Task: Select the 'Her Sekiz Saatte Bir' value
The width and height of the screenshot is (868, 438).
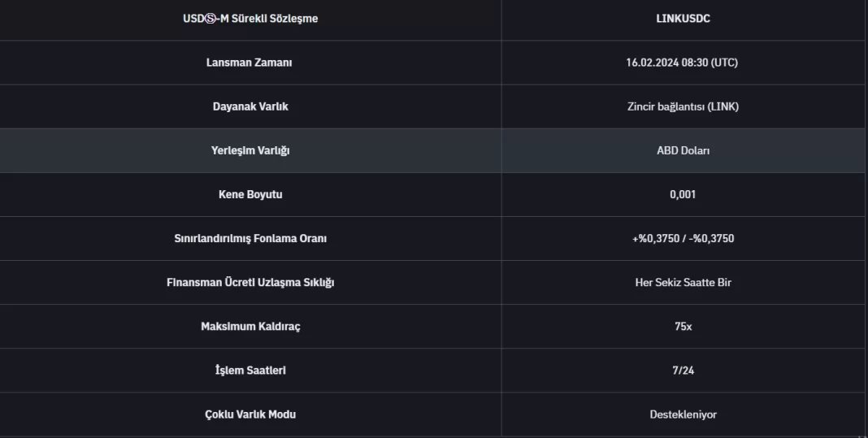Action: pyautogui.click(x=683, y=282)
